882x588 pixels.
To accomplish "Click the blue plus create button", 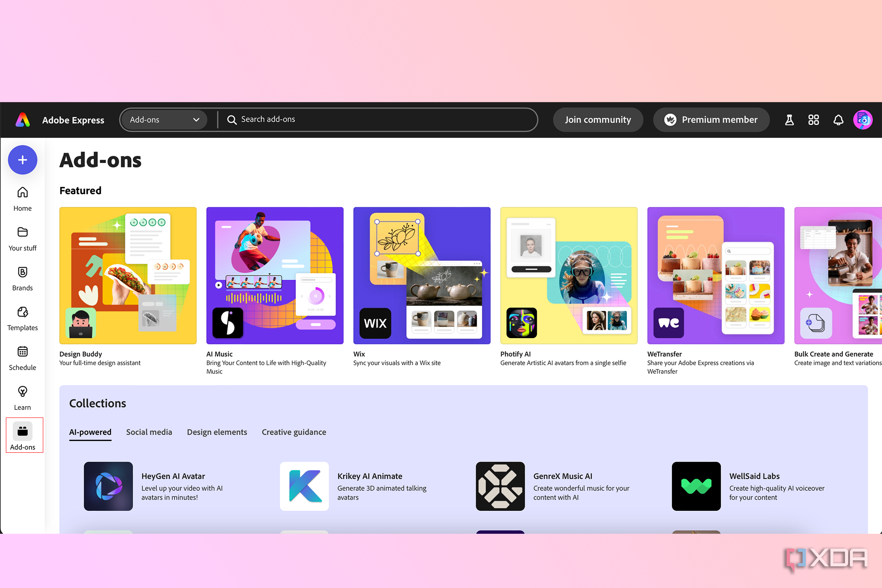I will click(x=23, y=160).
